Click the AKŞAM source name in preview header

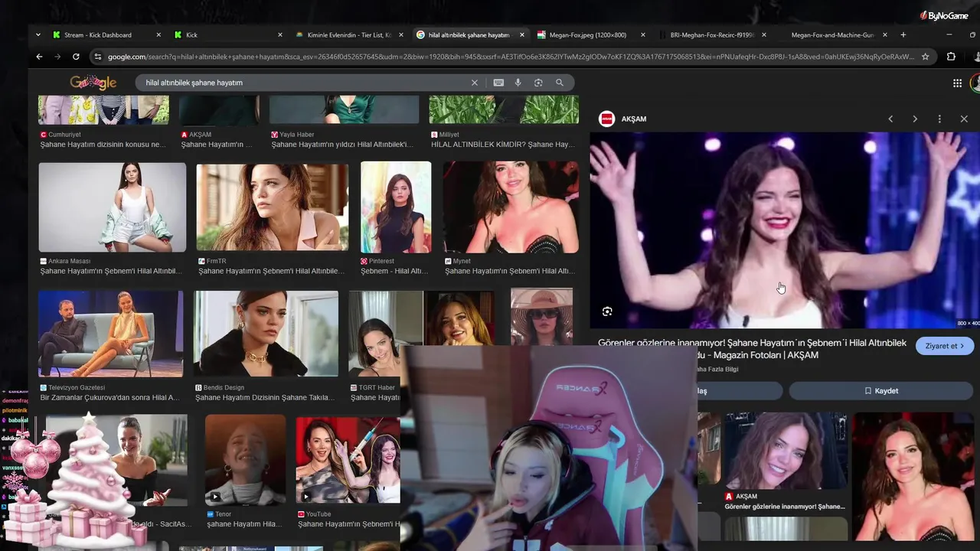click(634, 119)
